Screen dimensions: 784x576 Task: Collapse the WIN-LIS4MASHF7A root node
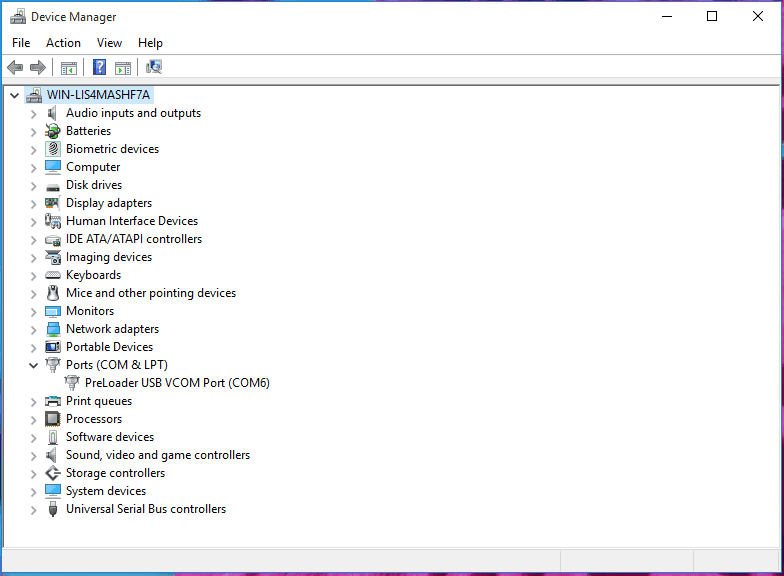(x=14, y=95)
